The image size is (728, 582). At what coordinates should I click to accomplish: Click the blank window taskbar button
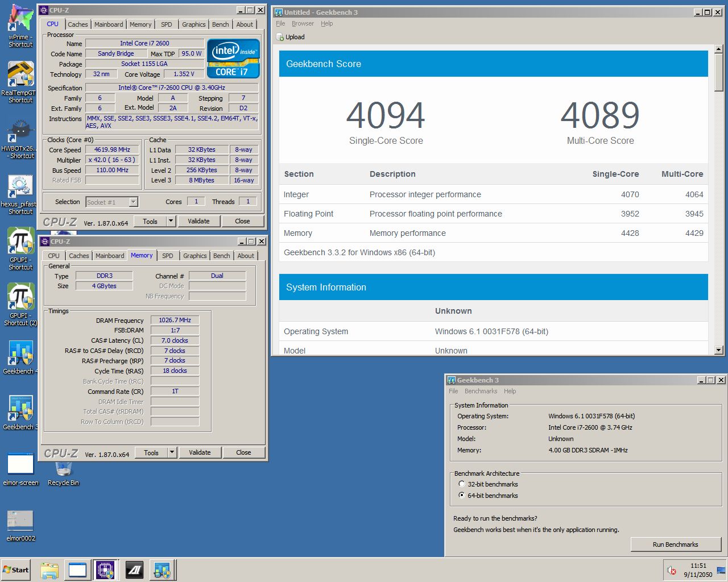tap(77, 570)
